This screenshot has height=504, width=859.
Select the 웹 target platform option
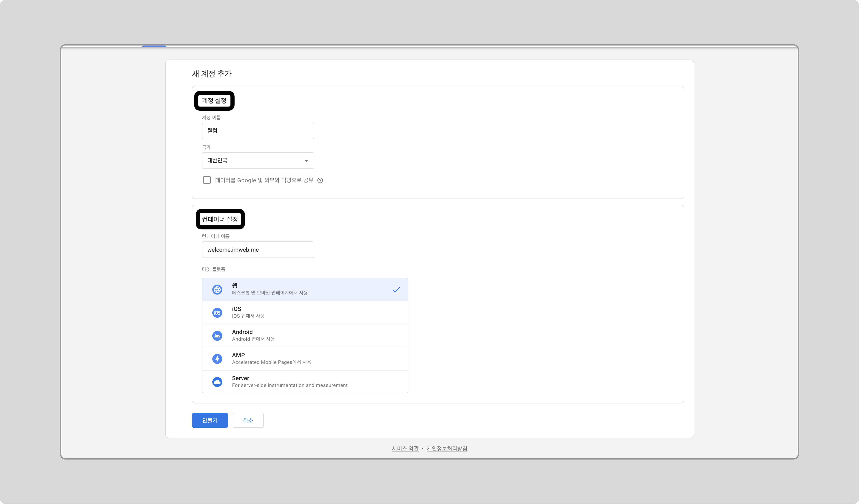(305, 289)
